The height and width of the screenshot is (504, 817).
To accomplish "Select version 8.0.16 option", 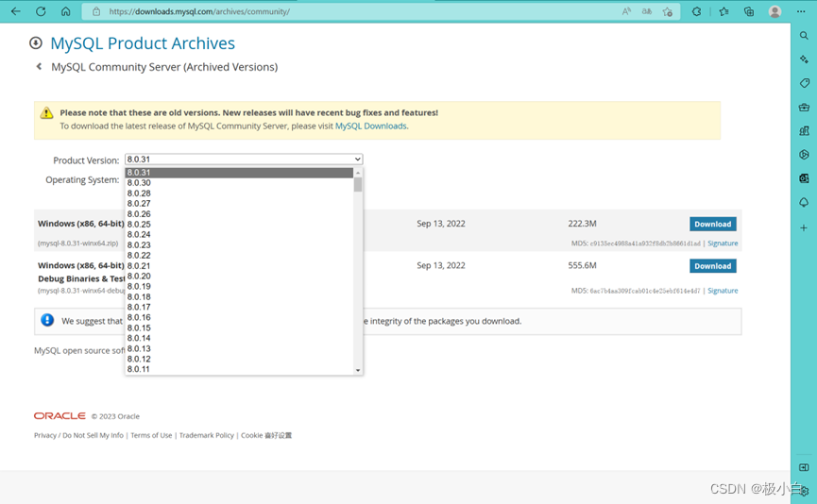I will coord(239,318).
